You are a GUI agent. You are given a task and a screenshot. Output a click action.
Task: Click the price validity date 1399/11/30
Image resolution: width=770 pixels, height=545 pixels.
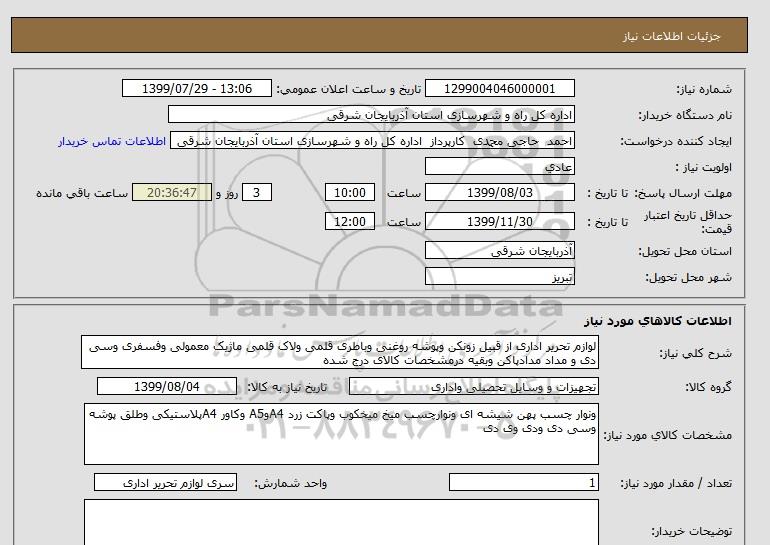pyautogui.click(x=499, y=221)
